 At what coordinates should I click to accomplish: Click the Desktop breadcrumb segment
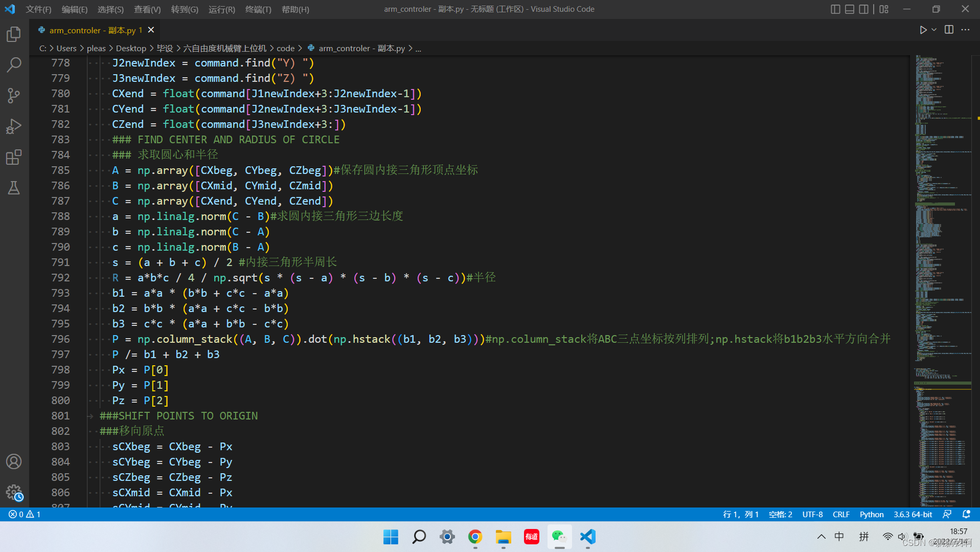[x=131, y=48]
